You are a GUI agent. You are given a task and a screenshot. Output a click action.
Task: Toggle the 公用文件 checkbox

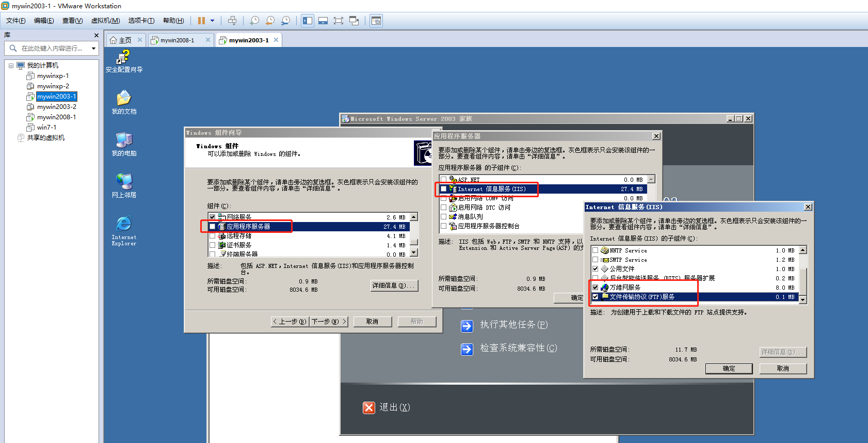point(595,269)
